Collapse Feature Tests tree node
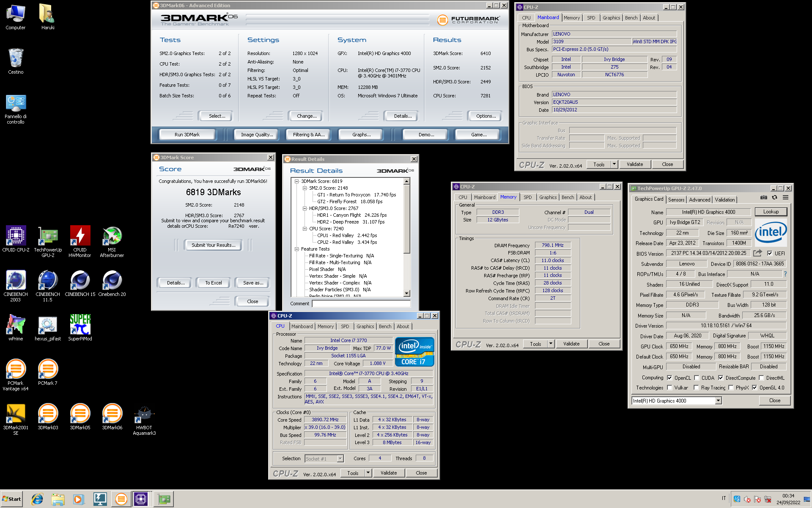 (x=297, y=249)
